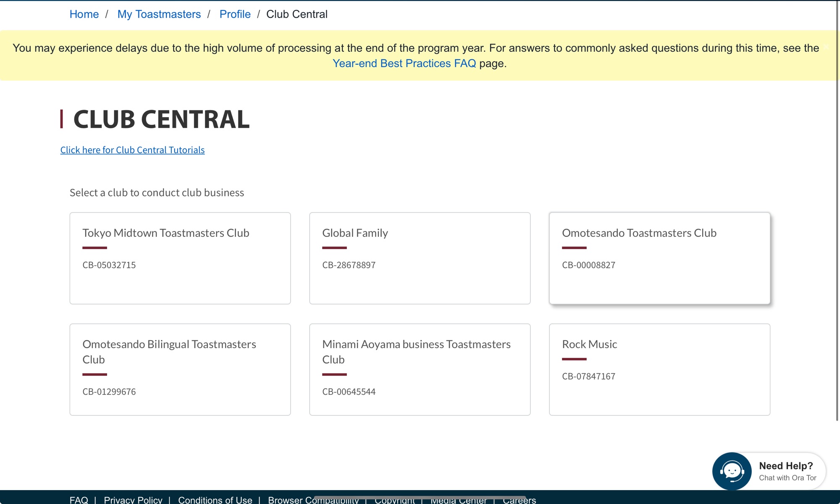Image resolution: width=840 pixels, height=504 pixels.
Task: Select Tokyo Midtown Toastmasters Club card
Action: coord(180,258)
